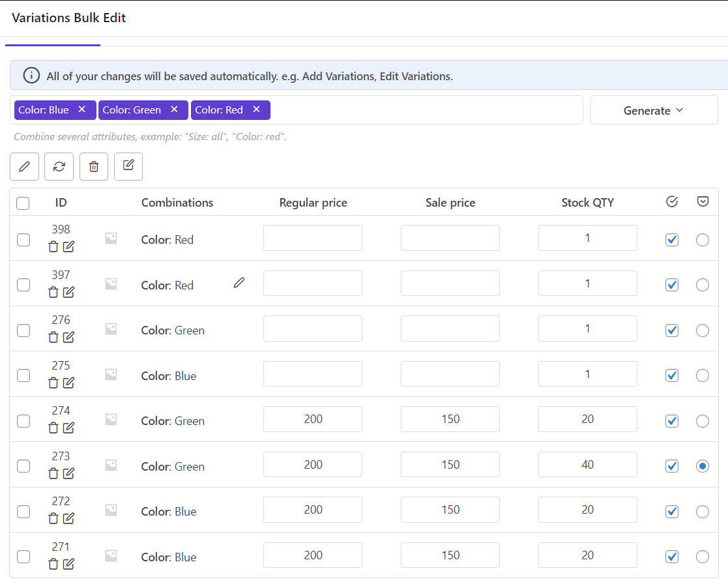
Task: Open edit icon for variation 275
Action: 68,383
